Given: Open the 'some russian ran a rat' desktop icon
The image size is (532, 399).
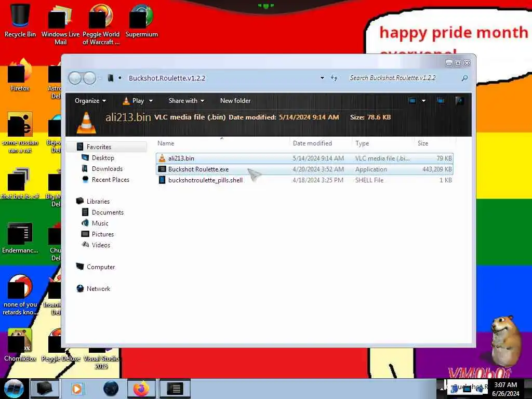Looking at the screenshot, I should [x=20, y=132].
